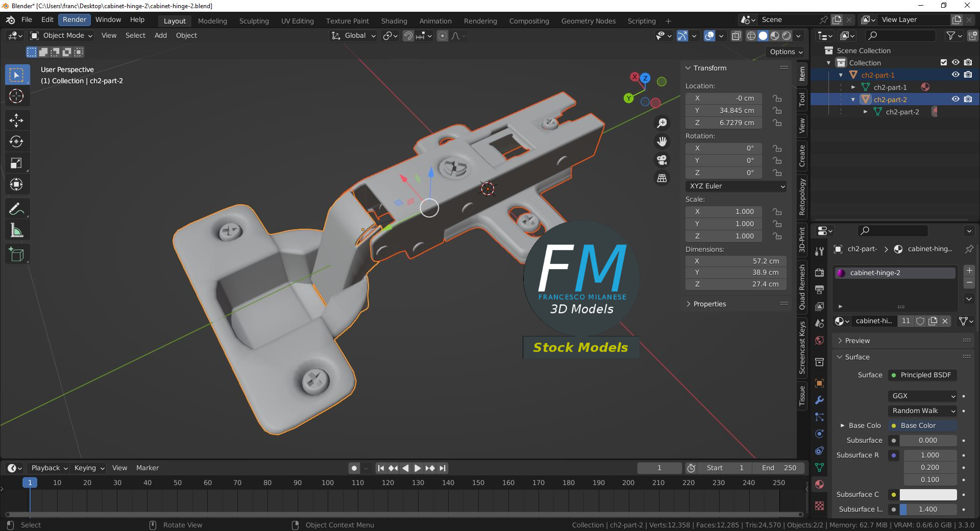Add a new material slot
This screenshot has width=980, height=531.
click(969, 271)
